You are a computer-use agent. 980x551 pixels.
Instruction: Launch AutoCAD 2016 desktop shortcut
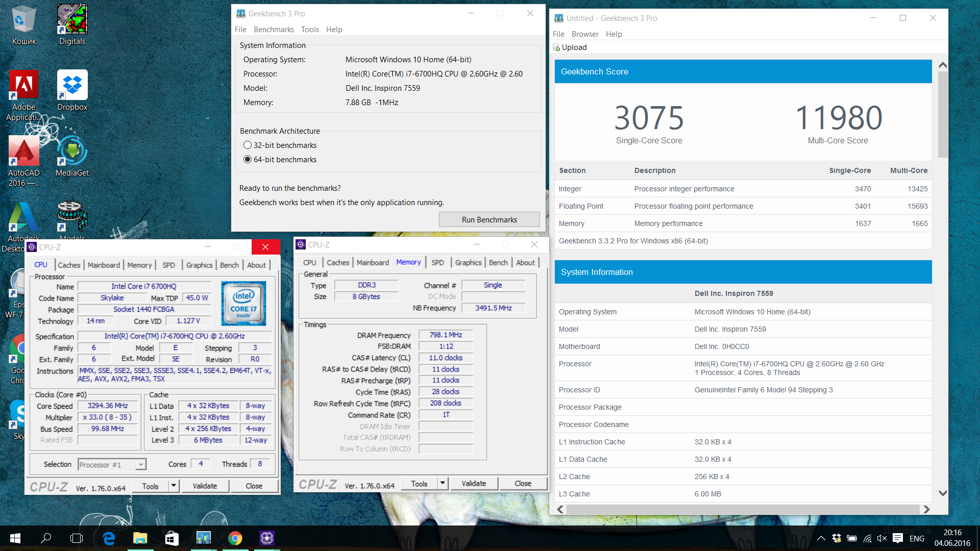pyautogui.click(x=23, y=161)
